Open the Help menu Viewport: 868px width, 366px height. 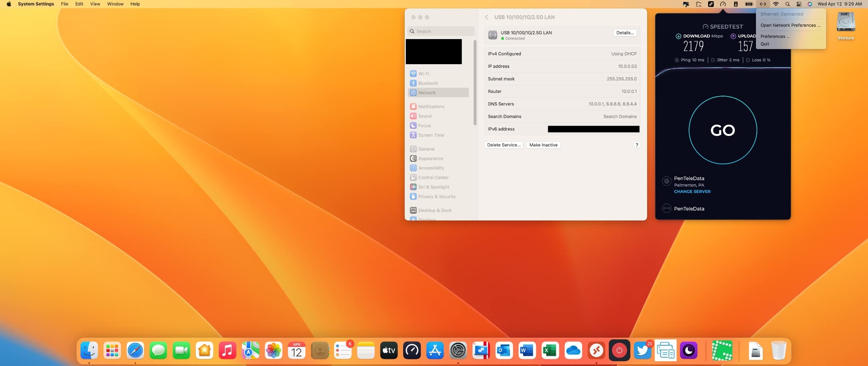(135, 4)
